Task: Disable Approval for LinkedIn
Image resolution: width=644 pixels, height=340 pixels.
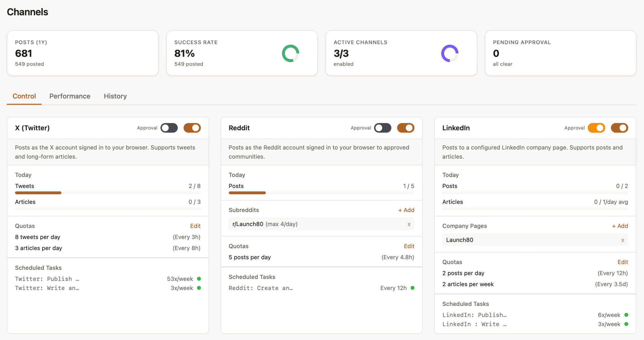Action: pyautogui.click(x=596, y=128)
